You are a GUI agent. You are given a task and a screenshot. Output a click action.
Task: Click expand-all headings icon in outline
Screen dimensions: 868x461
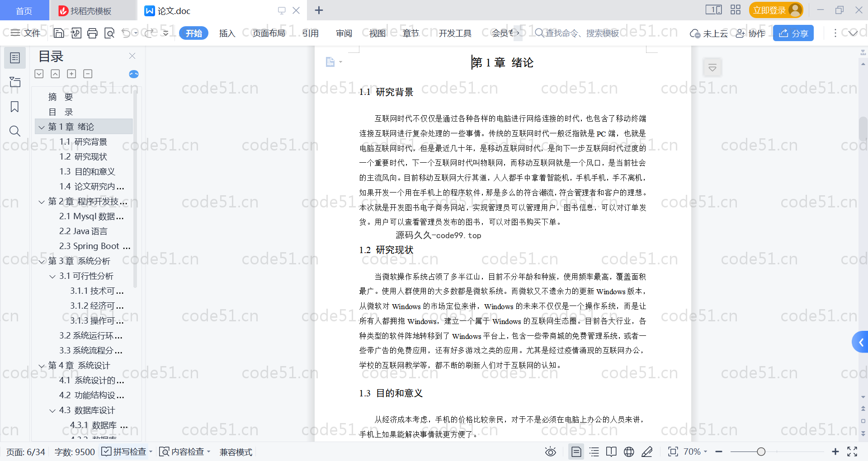tap(39, 74)
